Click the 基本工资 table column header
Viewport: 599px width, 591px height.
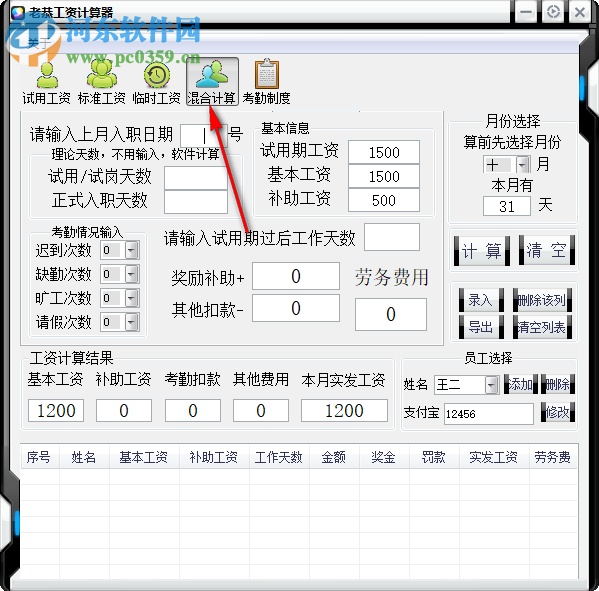point(144,457)
